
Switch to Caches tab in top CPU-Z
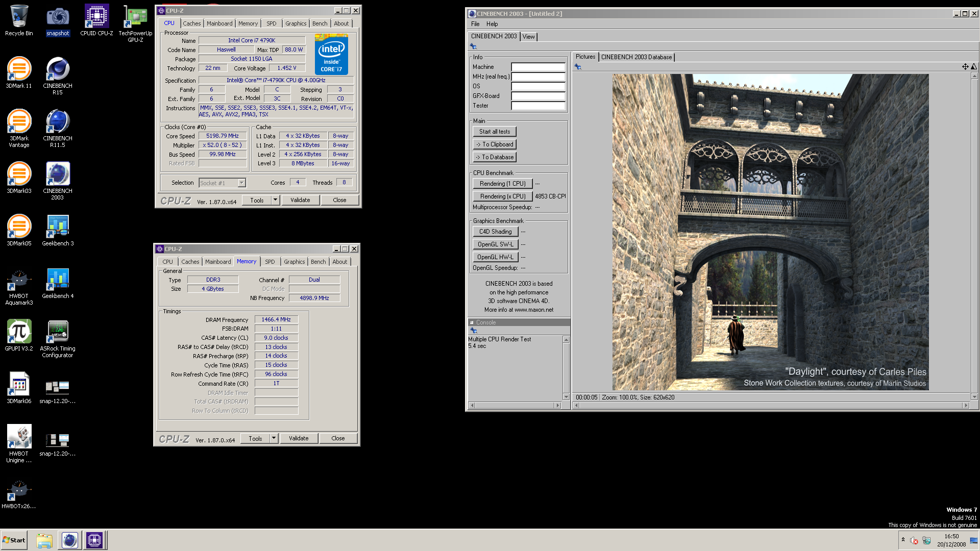coord(192,23)
